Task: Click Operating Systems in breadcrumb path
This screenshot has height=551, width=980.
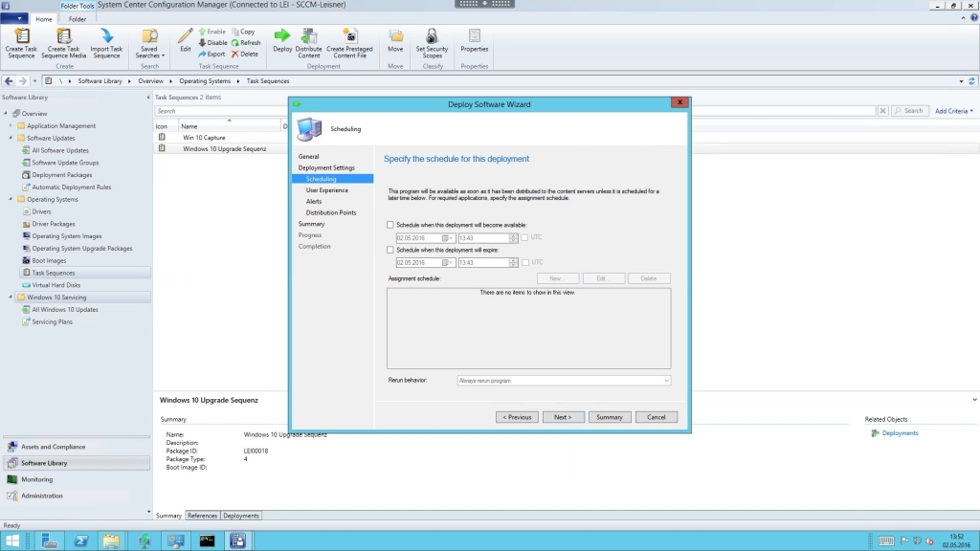Action: [x=205, y=81]
